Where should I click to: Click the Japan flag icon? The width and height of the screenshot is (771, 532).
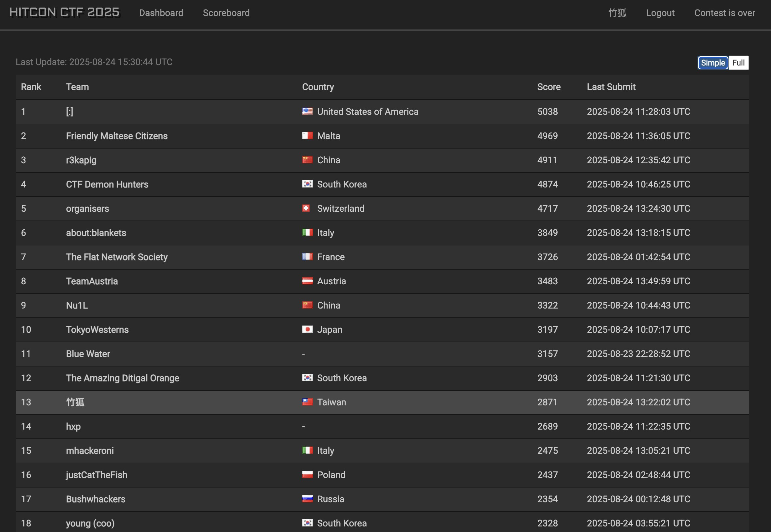(307, 329)
